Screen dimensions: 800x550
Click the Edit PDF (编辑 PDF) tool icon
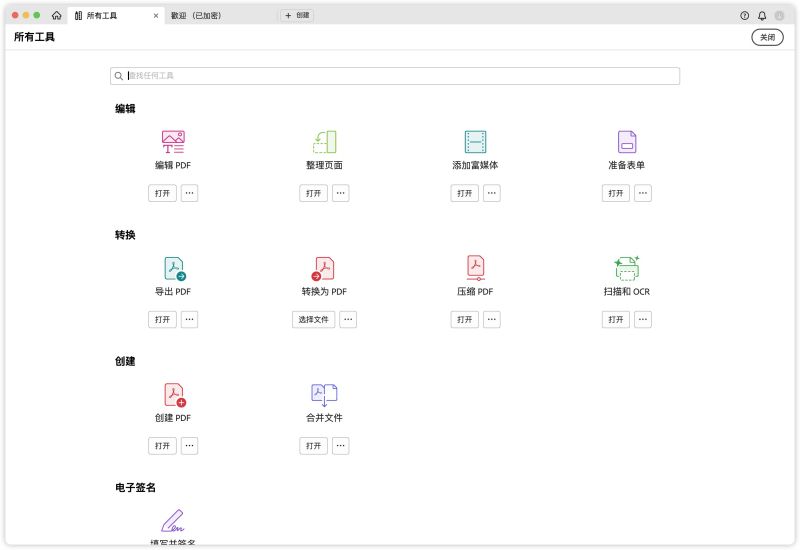(x=173, y=142)
